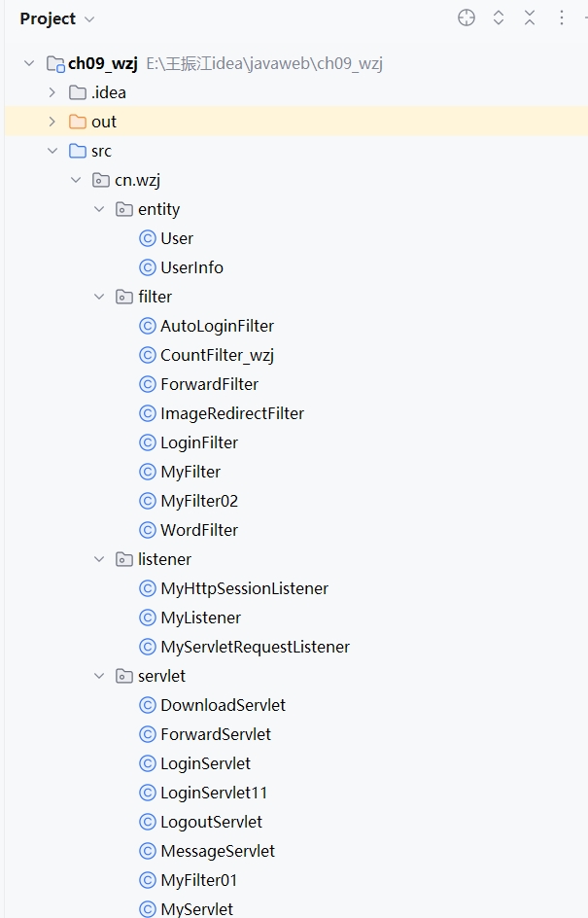
Task: Click the Collapse All icon in header
Action: pyautogui.click(x=530, y=18)
